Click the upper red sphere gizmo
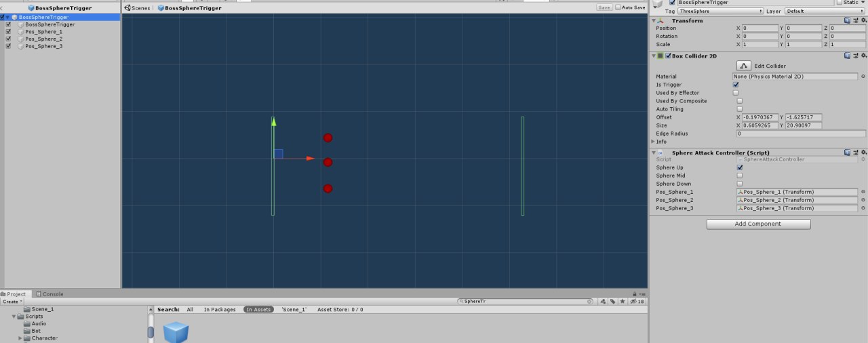This screenshot has width=868, height=343. 328,138
